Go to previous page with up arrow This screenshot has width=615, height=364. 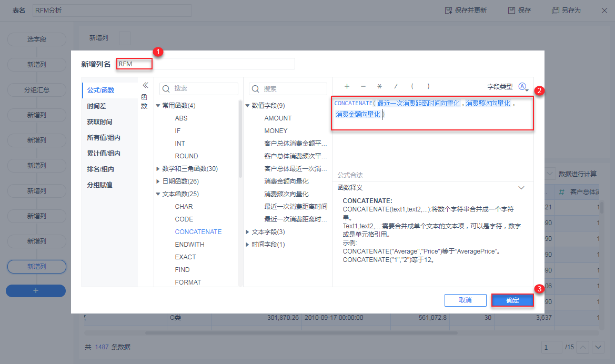point(583,347)
